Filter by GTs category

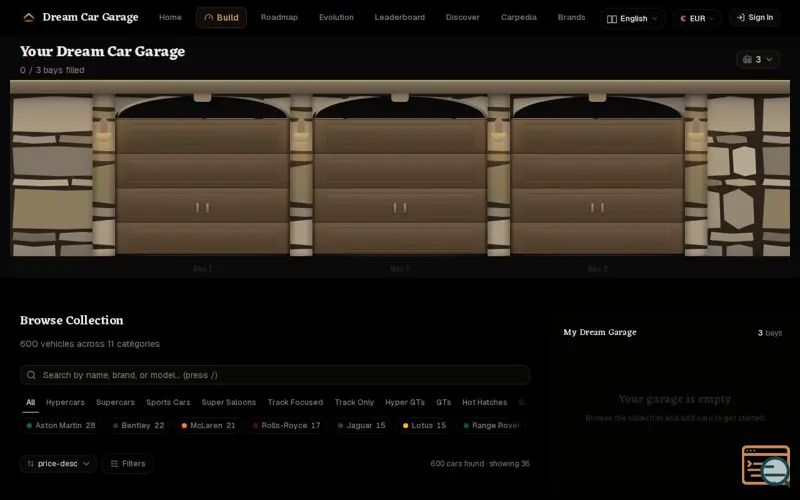pos(443,402)
